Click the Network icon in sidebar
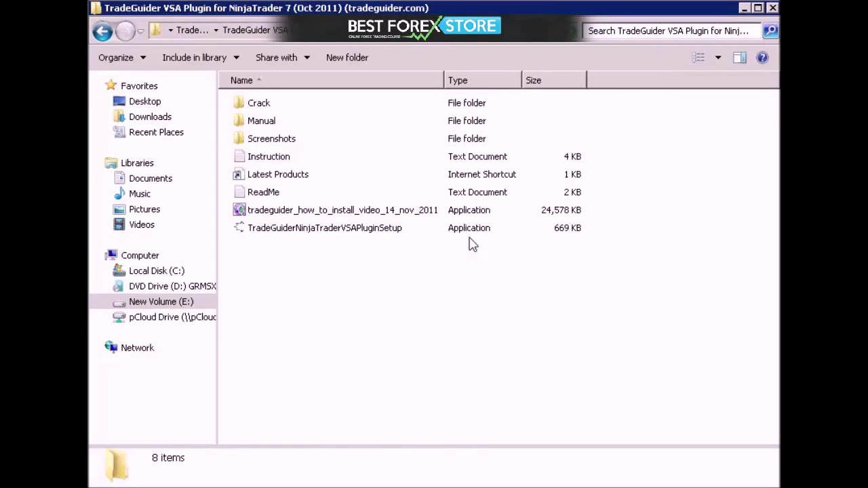Screen dimensions: 868x488 click(x=111, y=348)
